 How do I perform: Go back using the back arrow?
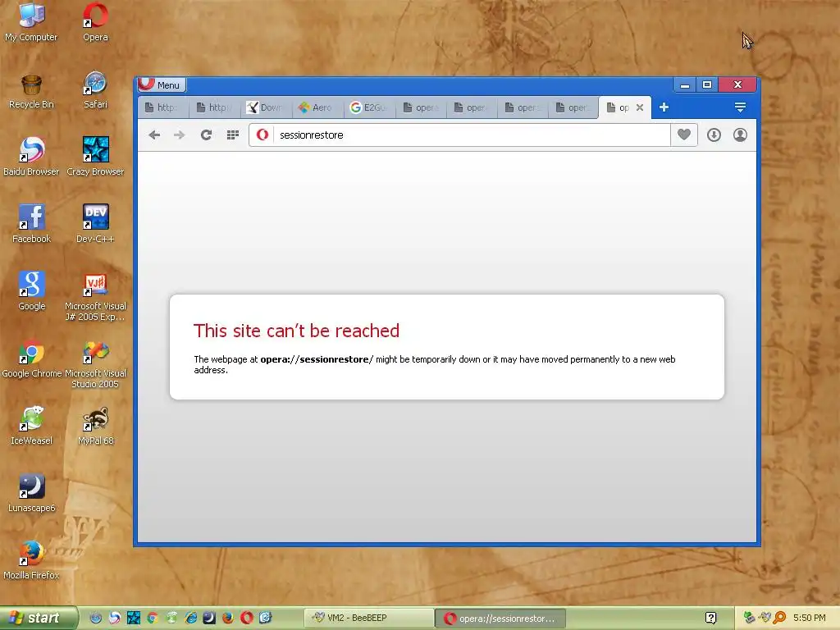tap(154, 135)
